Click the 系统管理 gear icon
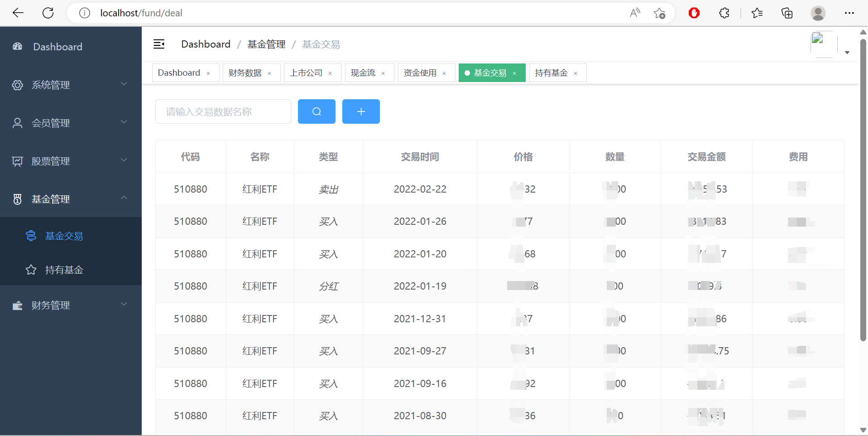868x436 pixels. pyautogui.click(x=17, y=85)
